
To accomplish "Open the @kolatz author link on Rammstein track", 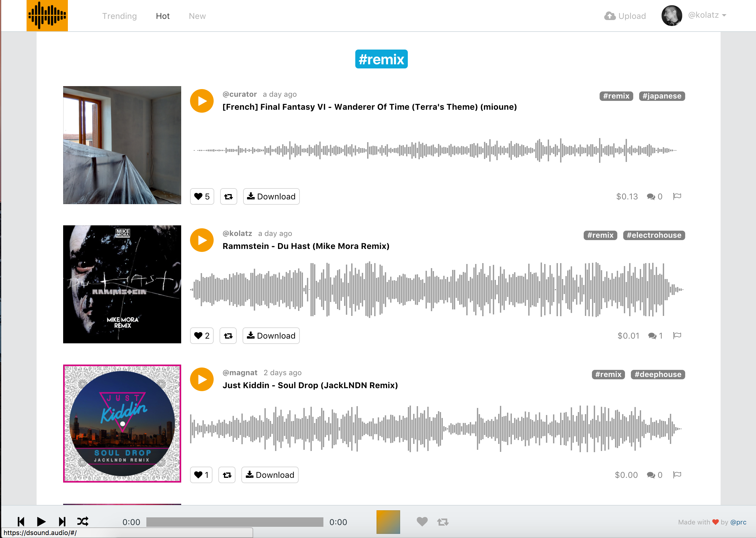I will coord(237,234).
